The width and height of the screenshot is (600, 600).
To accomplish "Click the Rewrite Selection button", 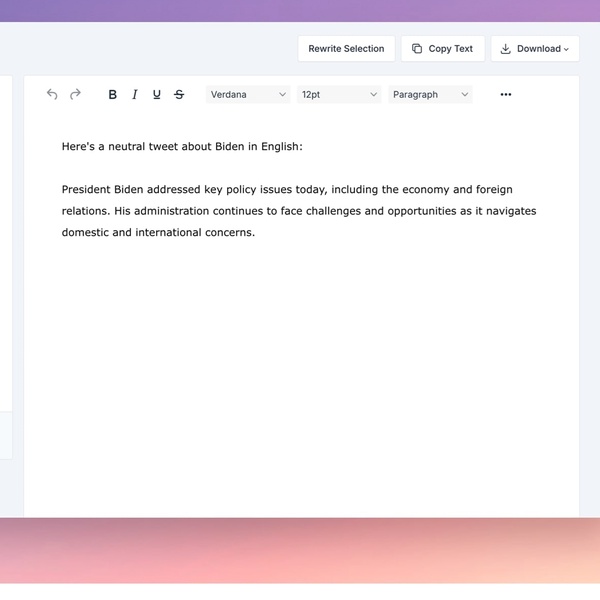I will [x=346, y=49].
